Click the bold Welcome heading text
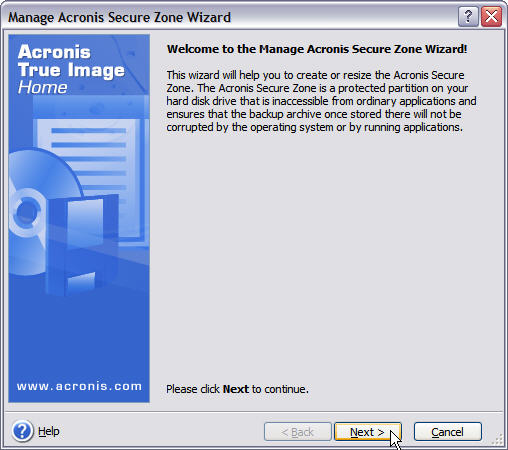The image size is (508, 450). 317,49
